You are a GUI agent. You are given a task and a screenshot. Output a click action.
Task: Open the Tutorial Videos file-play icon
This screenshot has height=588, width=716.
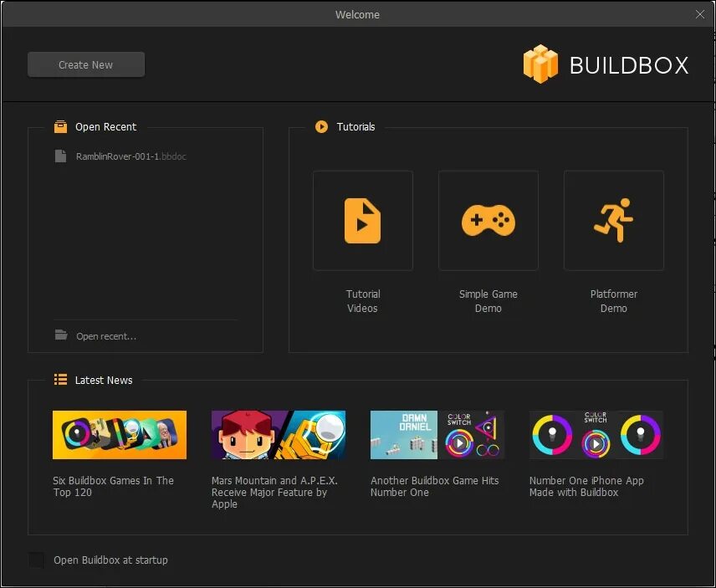pos(362,221)
